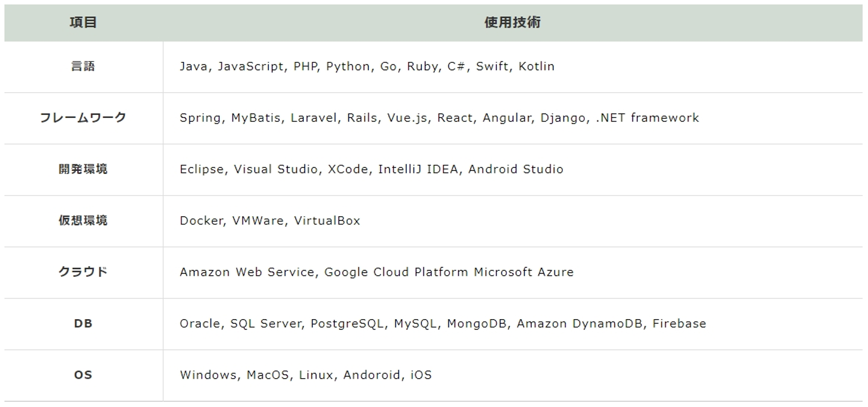Click the 仮想環境 row label
Viewport: 868px width, 407px height.
(83, 220)
